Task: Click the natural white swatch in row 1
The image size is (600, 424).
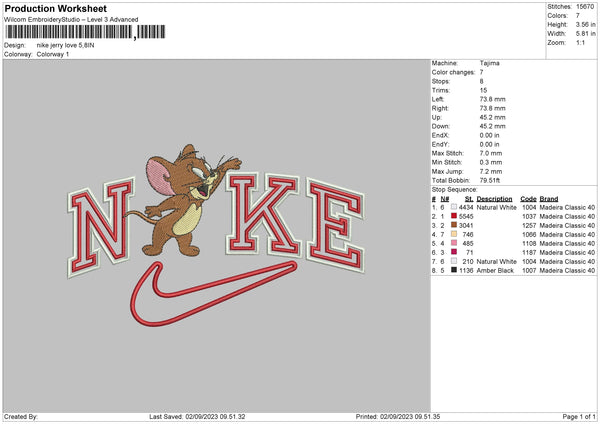Action: [454, 207]
